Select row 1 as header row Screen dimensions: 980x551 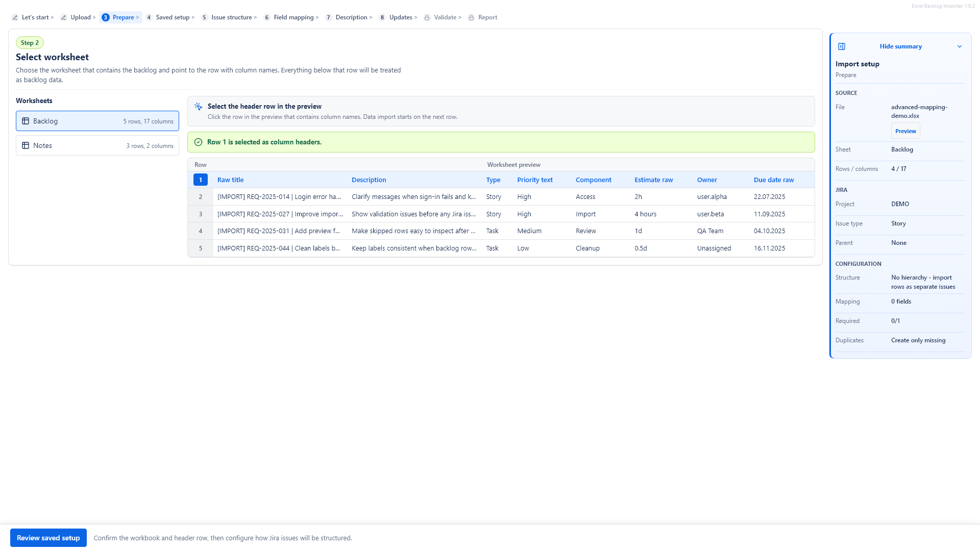(x=201, y=180)
